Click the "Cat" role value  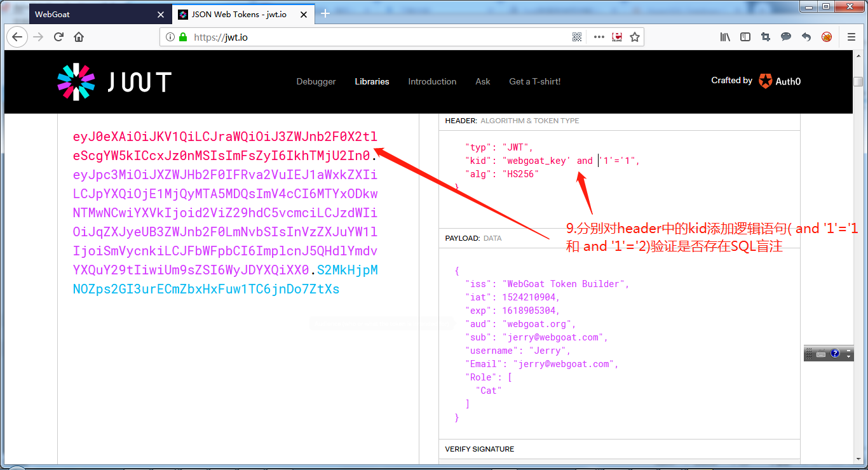[x=489, y=391]
